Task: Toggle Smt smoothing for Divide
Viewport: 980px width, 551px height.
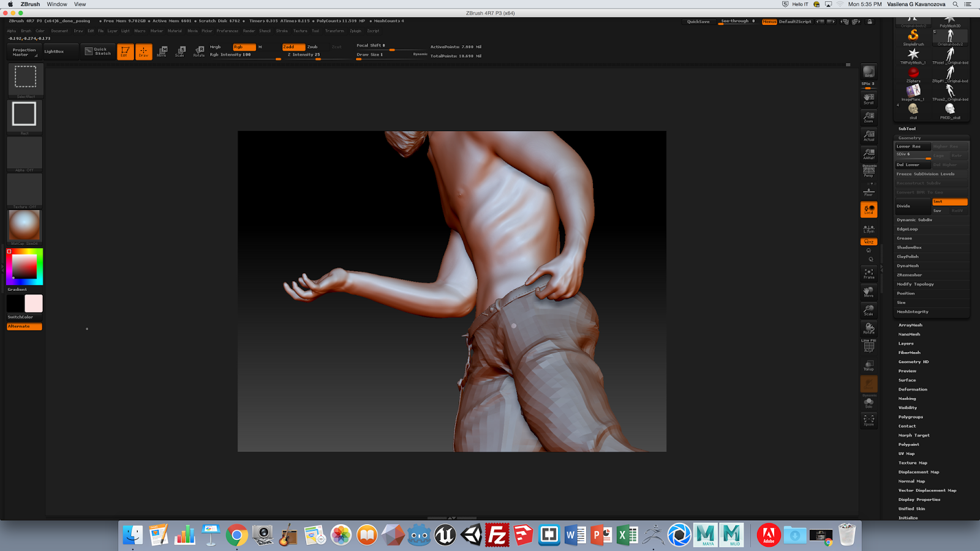Action: (x=949, y=201)
